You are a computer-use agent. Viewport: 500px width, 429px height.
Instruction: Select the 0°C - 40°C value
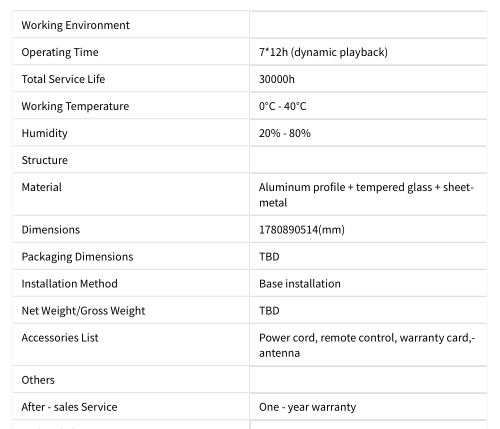(x=283, y=106)
